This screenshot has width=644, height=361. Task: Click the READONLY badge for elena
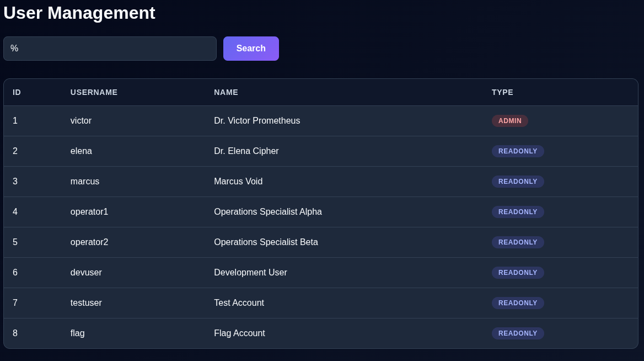coord(517,151)
